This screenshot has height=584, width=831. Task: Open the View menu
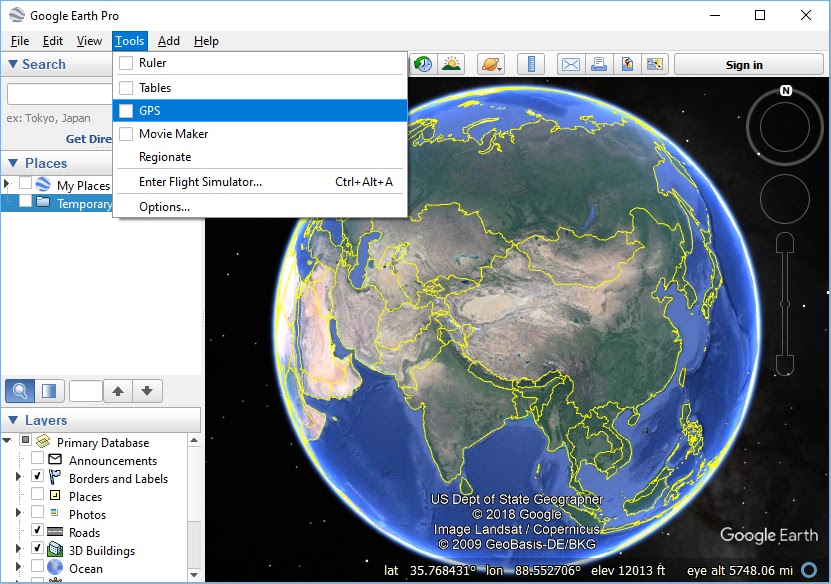coord(89,41)
